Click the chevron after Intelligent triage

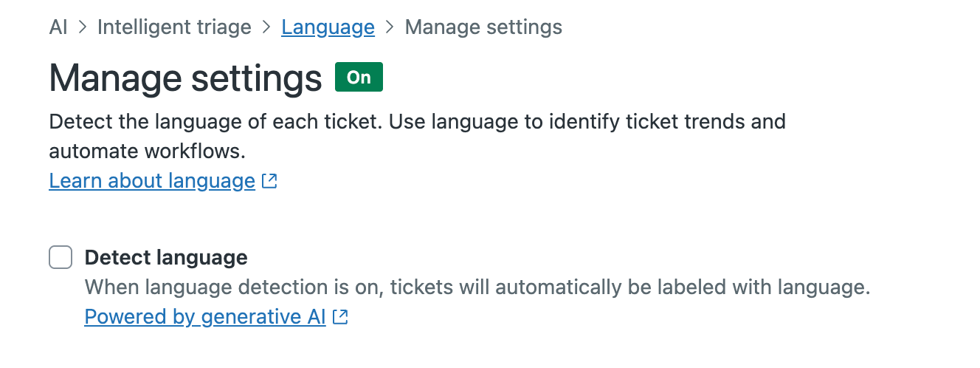266,27
